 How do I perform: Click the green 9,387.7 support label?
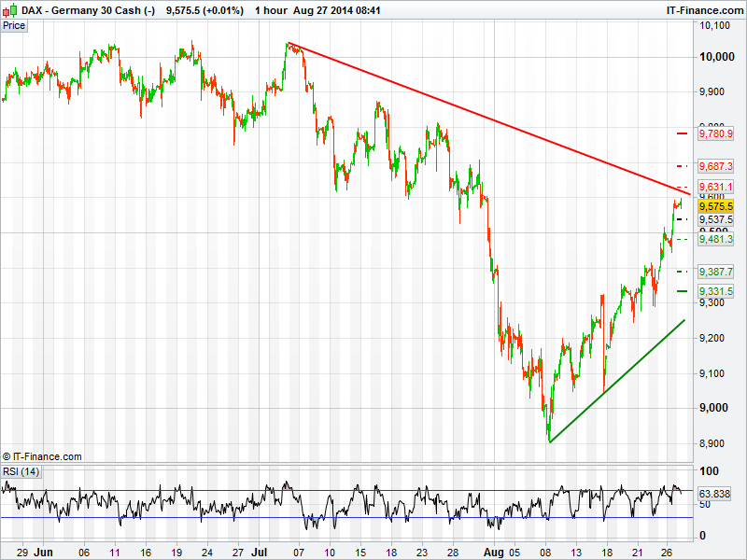point(715,272)
